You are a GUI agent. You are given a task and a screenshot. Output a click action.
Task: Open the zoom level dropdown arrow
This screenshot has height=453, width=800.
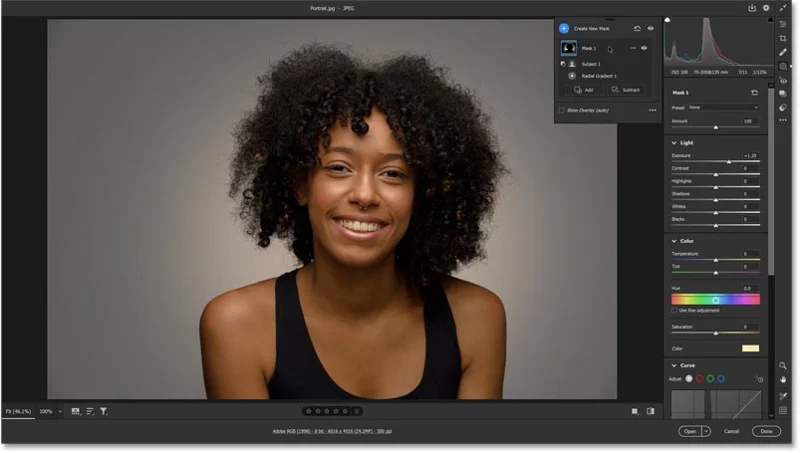[x=60, y=411]
